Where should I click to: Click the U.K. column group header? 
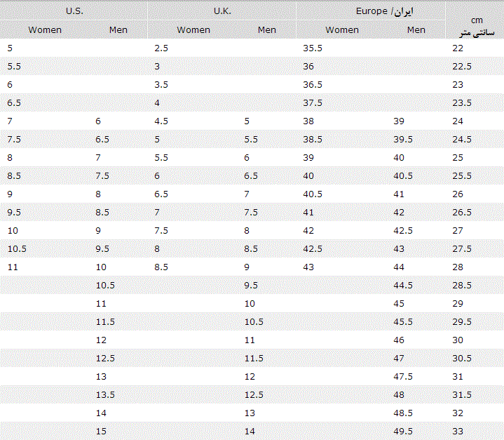[222, 11]
